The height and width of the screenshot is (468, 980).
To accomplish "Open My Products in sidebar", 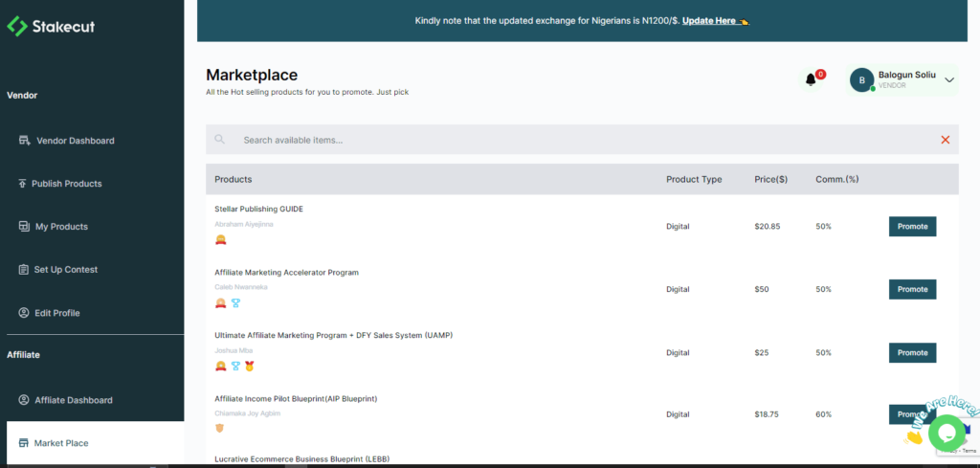I will [x=61, y=227].
